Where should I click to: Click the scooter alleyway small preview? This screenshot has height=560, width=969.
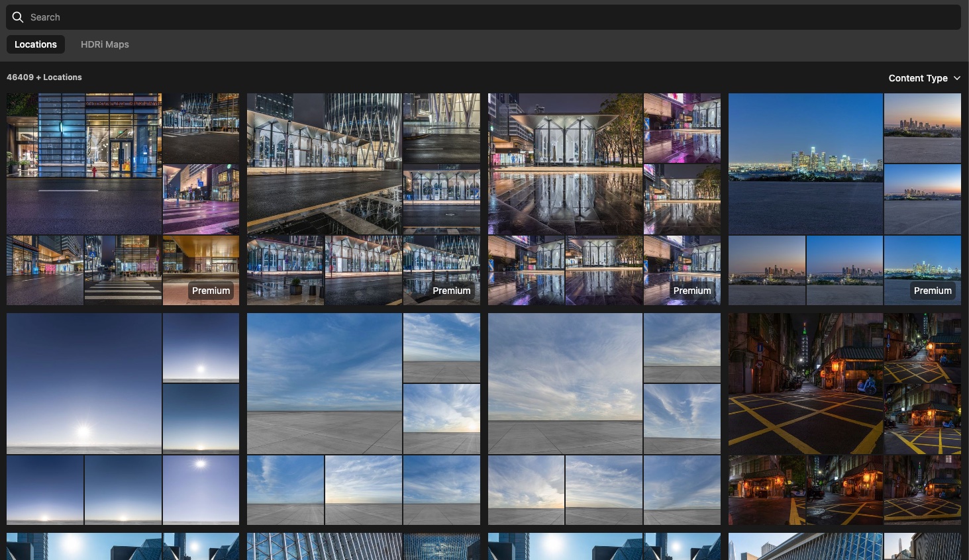coord(922,348)
